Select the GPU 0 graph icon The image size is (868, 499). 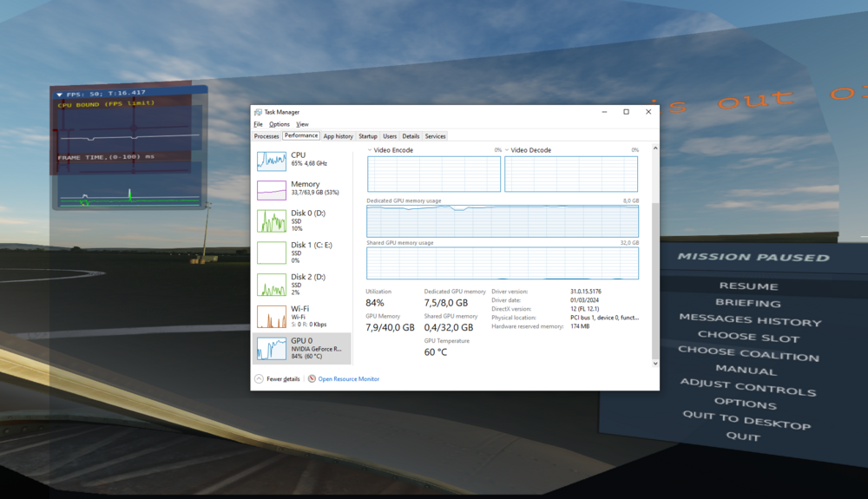(x=271, y=349)
